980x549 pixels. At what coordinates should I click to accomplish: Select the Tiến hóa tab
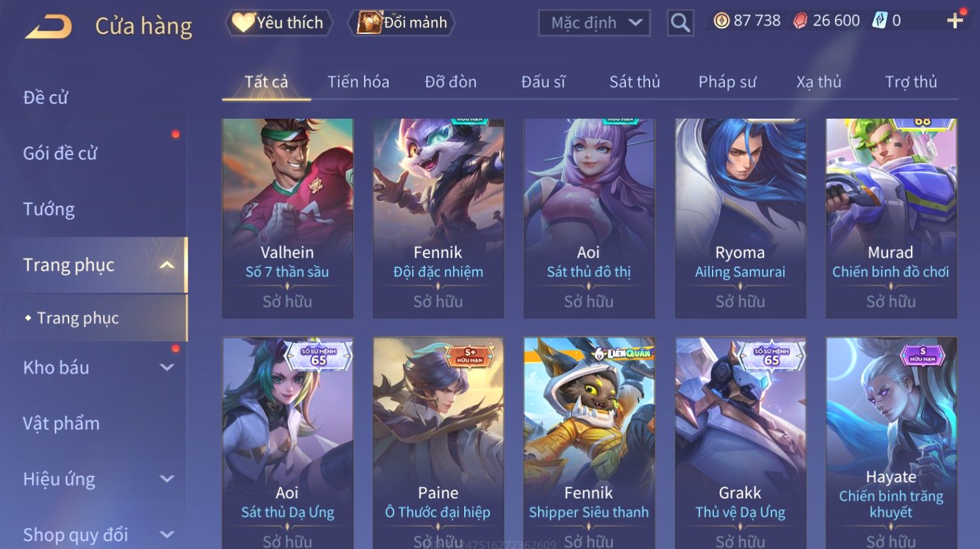click(x=358, y=82)
